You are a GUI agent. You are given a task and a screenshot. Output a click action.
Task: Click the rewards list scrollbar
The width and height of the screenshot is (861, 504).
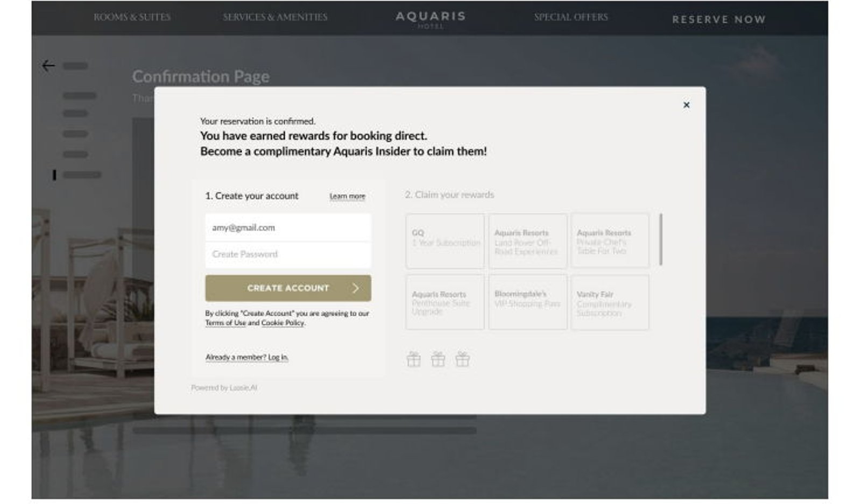pyautogui.click(x=660, y=239)
